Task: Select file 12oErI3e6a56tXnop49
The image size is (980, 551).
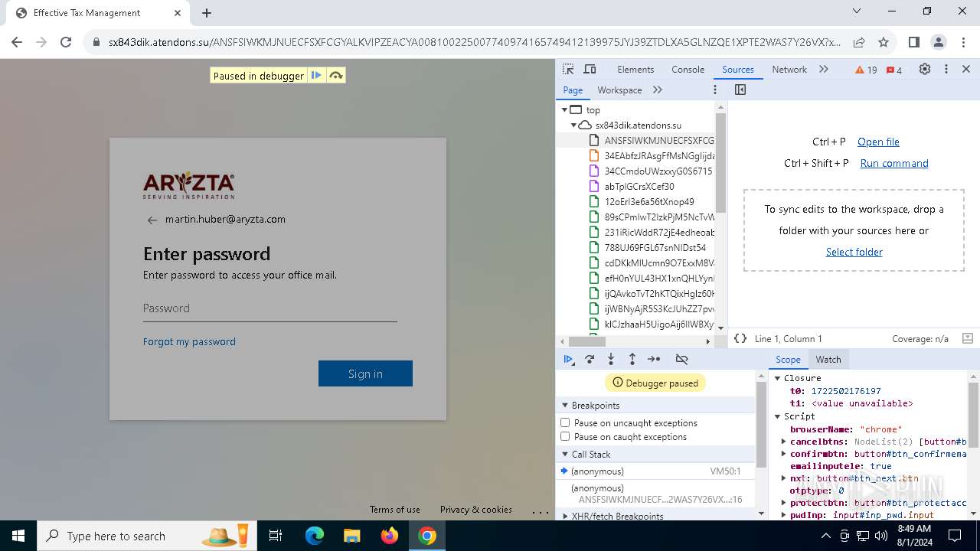Action: (x=649, y=202)
